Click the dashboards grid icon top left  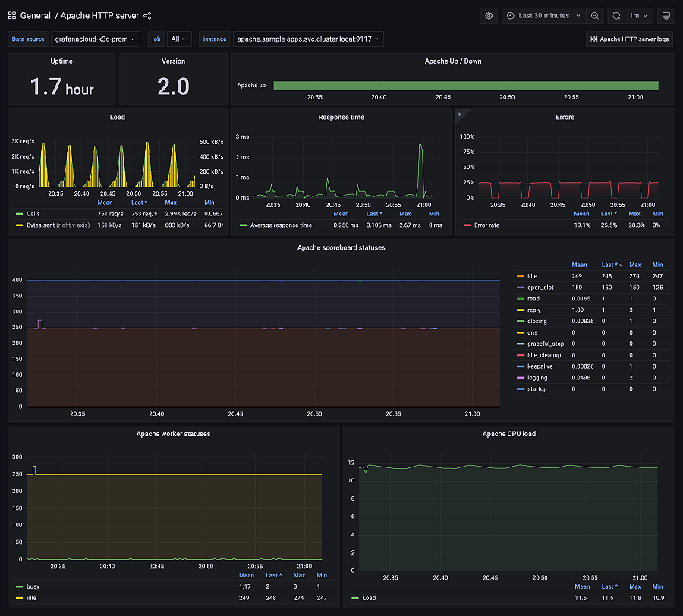click(x=11, y=15)
